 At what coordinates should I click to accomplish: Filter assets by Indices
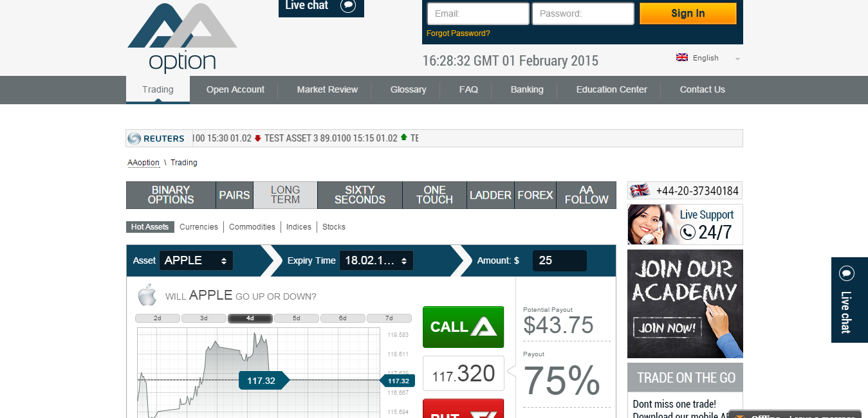pyautogui.click(x=299, y=227)
